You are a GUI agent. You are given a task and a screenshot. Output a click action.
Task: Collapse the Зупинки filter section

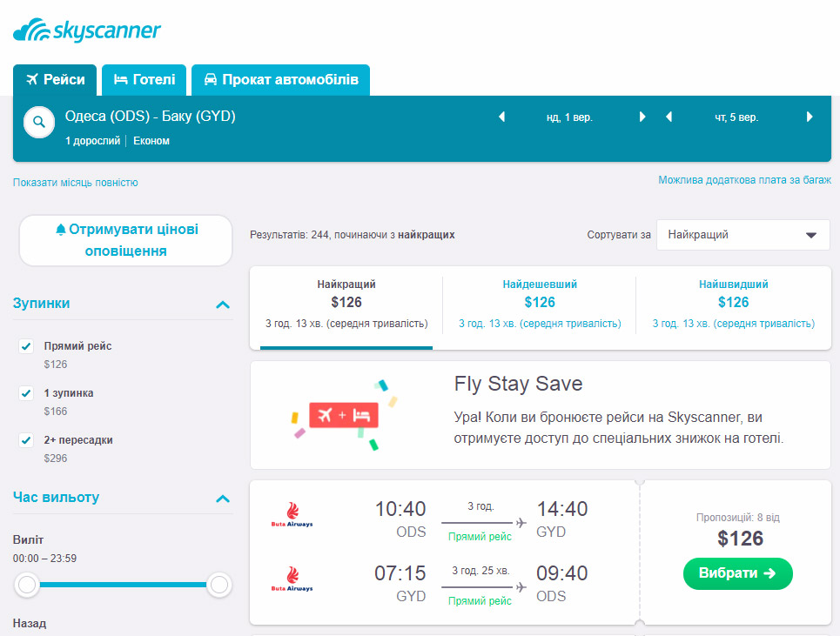(x=223, y=305)
